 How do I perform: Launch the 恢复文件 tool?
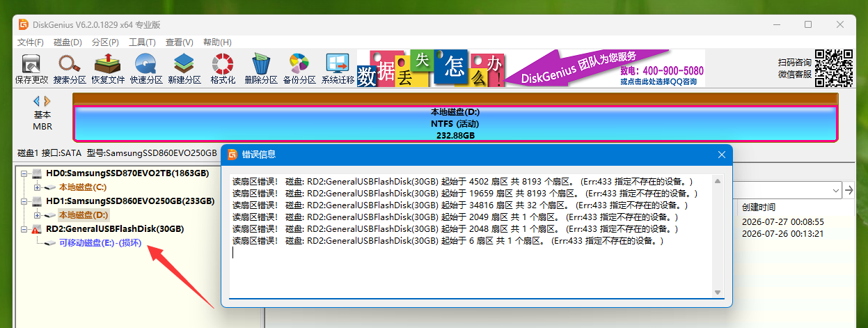point(108,69)
